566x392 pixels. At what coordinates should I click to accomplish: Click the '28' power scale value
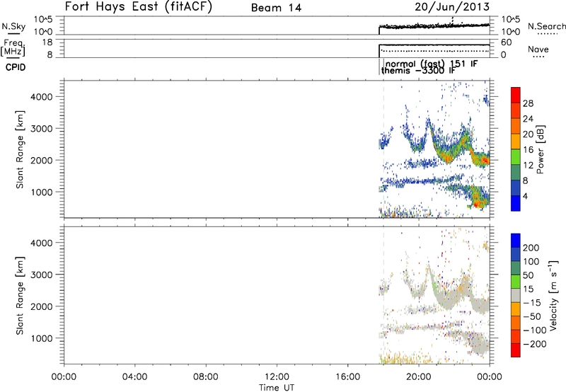[x=528, y=103]
